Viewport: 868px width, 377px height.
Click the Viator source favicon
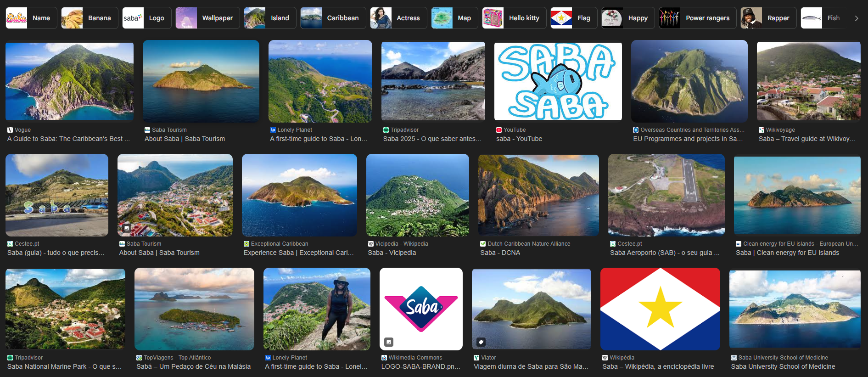pyautogui.click(x=476, y=358)
